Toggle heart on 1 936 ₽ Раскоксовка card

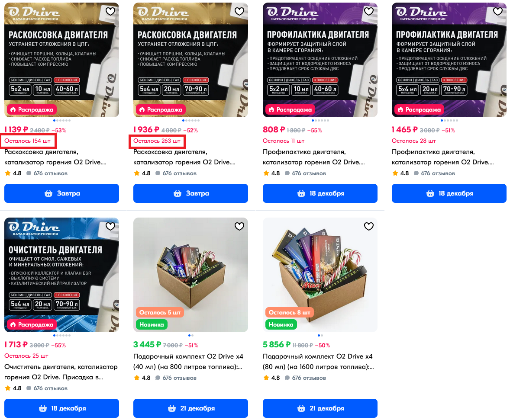tap(239, 11)
